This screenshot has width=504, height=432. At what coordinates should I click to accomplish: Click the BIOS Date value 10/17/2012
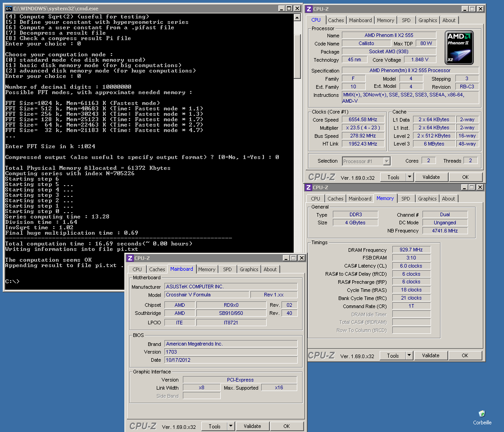pos(231,360)
